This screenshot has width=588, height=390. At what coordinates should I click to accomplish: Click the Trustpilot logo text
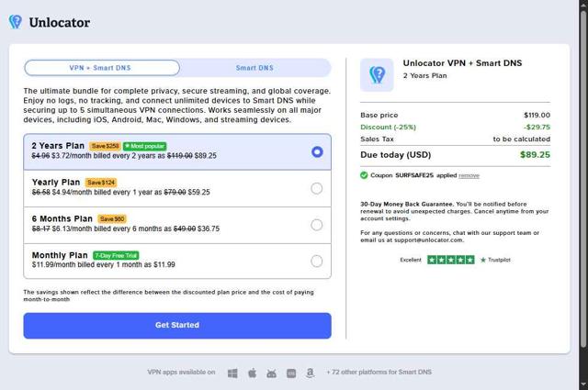[495, 260]
